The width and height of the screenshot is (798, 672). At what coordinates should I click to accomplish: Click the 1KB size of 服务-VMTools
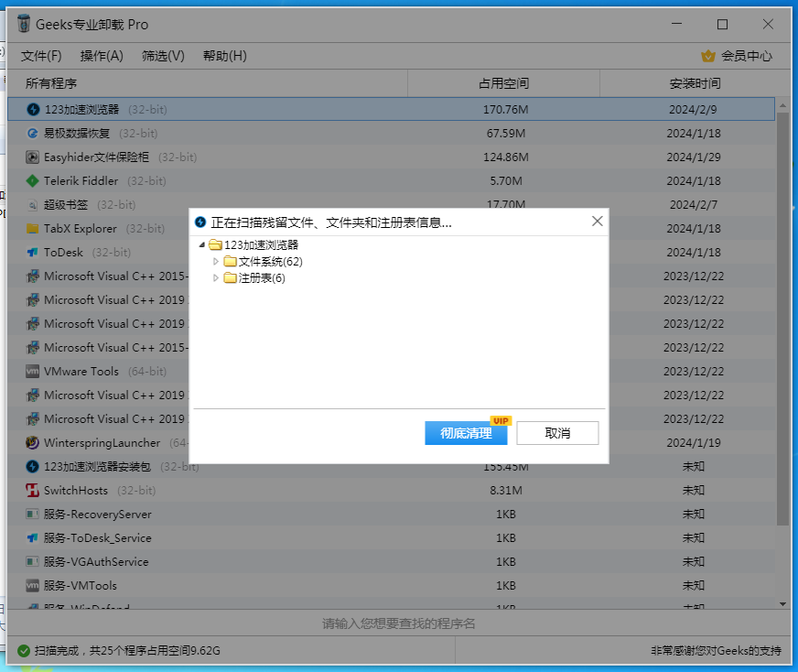coord(506,585)
